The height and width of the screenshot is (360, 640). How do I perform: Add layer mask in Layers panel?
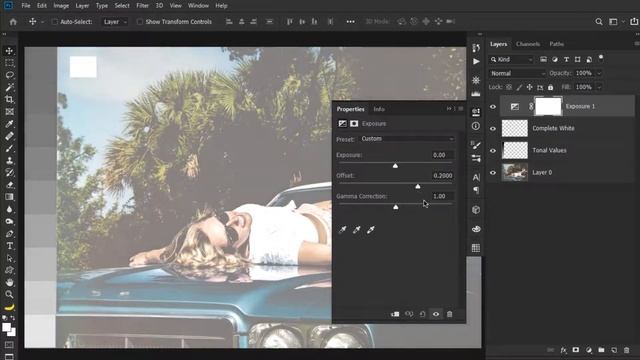coord(576,350)
